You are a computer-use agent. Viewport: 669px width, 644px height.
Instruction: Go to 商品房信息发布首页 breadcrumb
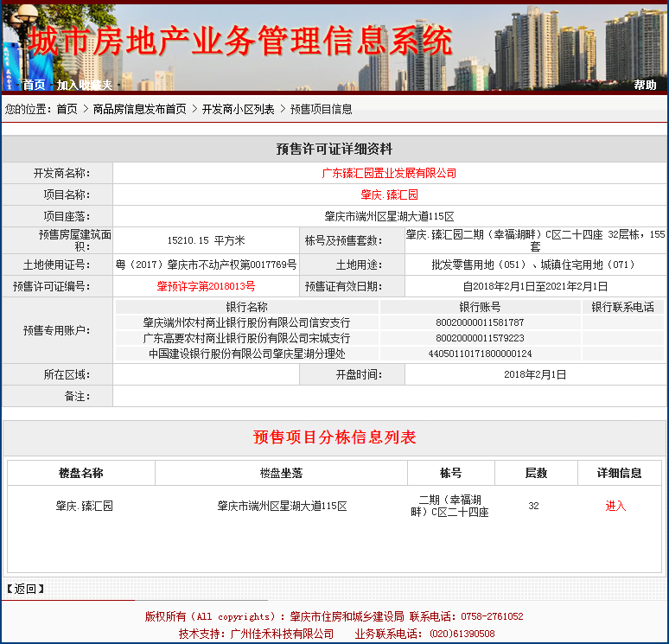(x=139, y=109)
